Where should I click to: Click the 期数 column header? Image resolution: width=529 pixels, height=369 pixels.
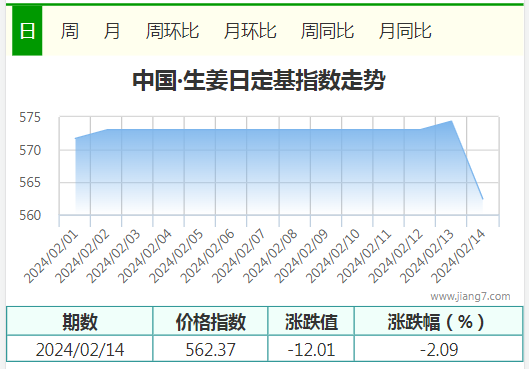(x=80, y=321)
